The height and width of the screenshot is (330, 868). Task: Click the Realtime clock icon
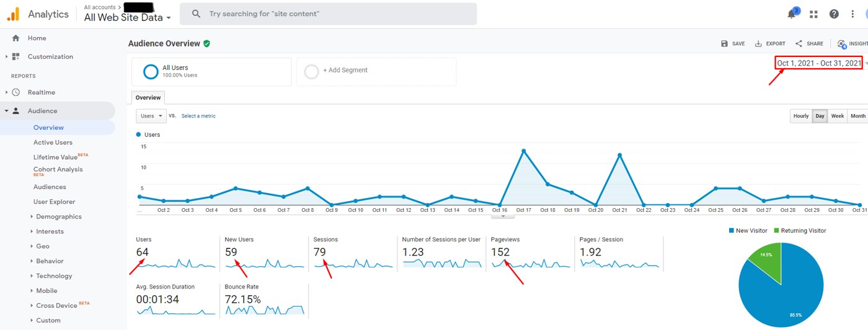coord(16,92)
